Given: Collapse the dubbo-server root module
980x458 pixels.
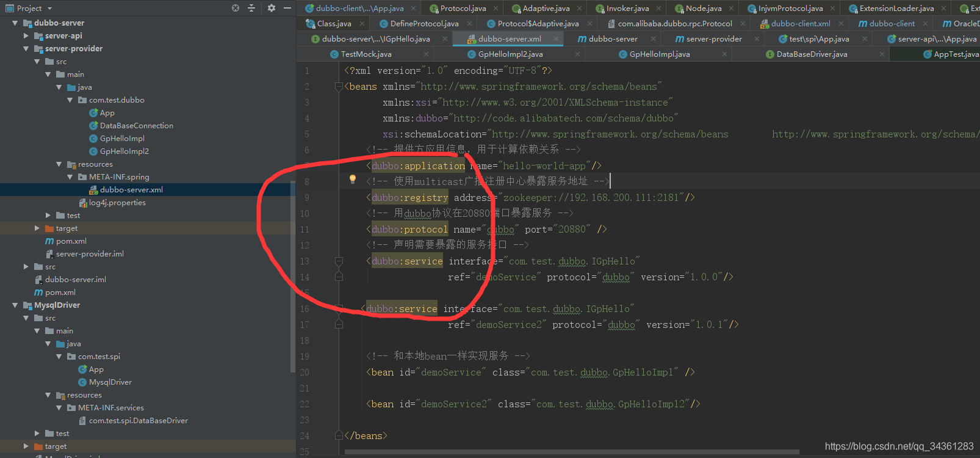Looking at the screenshot, I should tap(15, 23).
